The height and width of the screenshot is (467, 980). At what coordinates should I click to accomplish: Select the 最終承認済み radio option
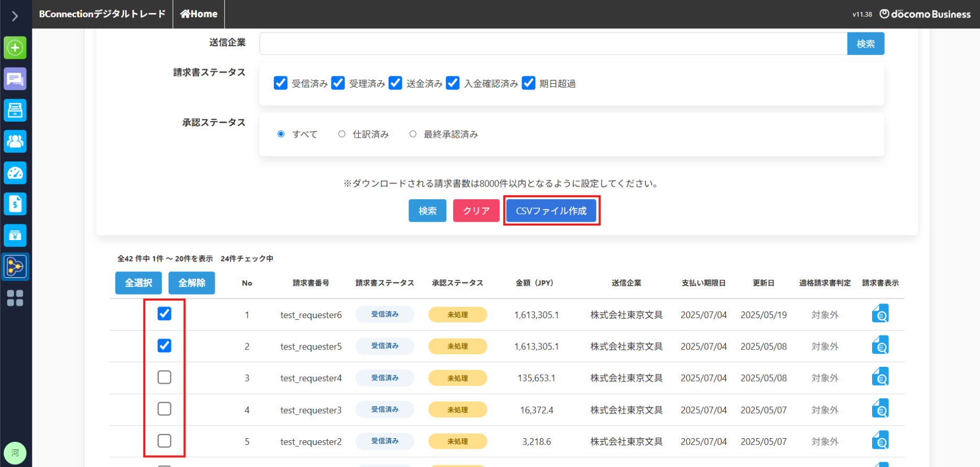coord(413,134)
